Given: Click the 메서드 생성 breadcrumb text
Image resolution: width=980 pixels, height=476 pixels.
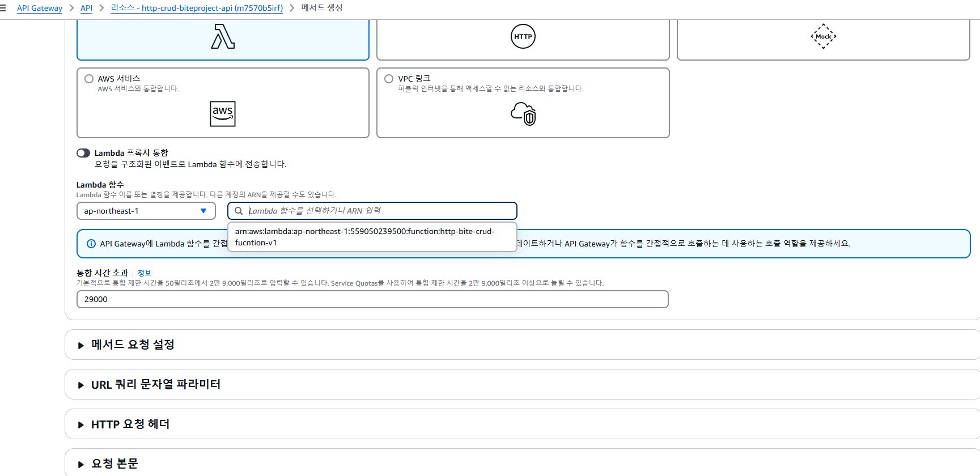Looking at the screenshot, I should [322, 8].
